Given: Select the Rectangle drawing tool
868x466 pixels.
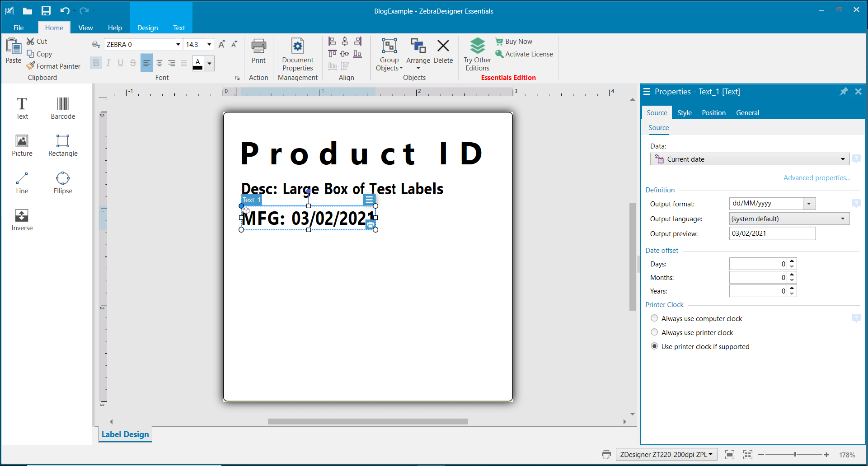Looking at the screenshot, I should pyautogui.click(x=62, y=145).
